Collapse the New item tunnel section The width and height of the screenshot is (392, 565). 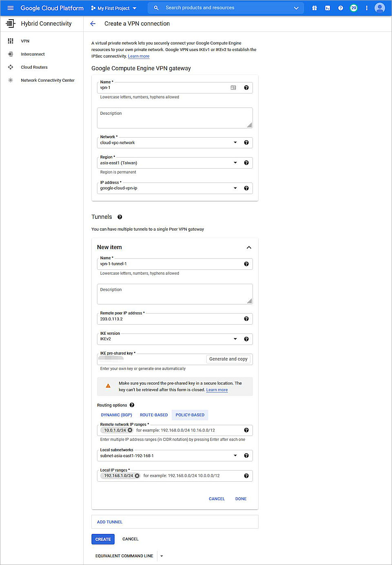[x=249, y=247]
